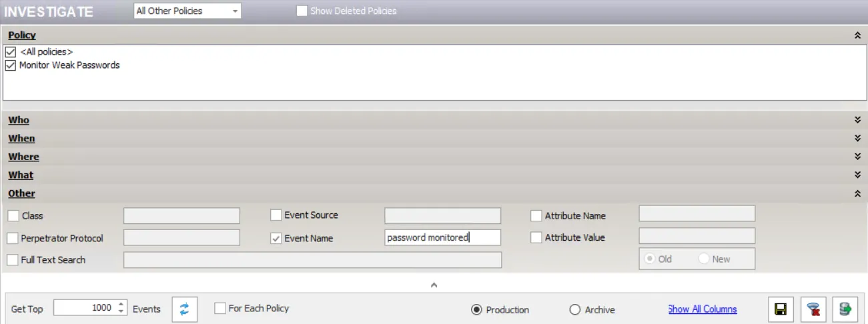Check the For Each Policy option
The height and width of the screenshot is (324, 868).
[x=220, y=309]
